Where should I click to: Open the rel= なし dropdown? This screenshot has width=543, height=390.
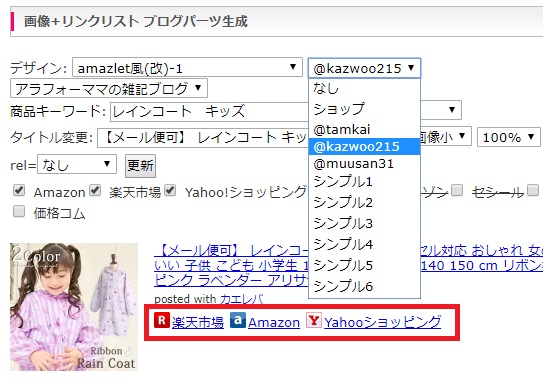coord(77,164)
